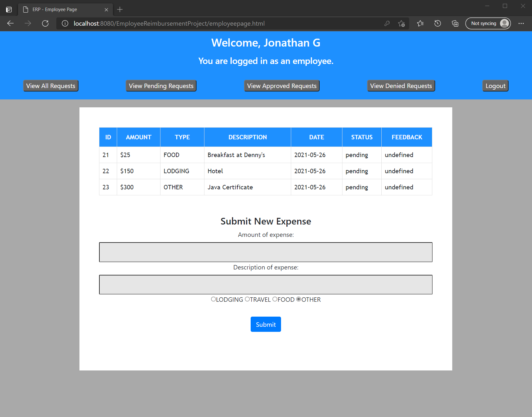Select the FOOD expense type

click(x=275, y=299)
